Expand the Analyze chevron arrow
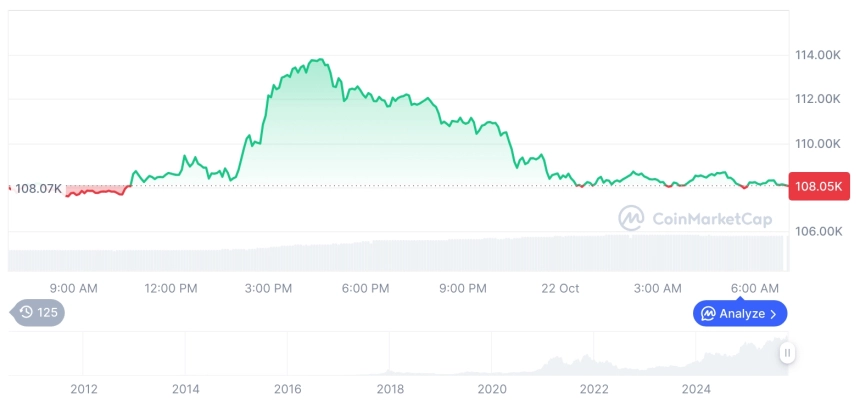 773,314
